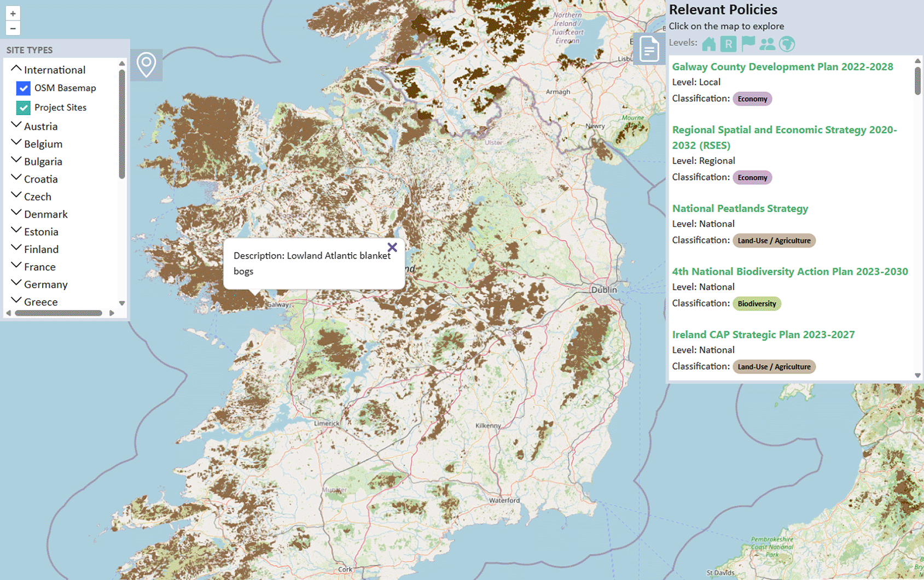Click Economy tag under Regional Spatial Strategy
This screenshot has height=580, width=924.
(x=752, y=178)
